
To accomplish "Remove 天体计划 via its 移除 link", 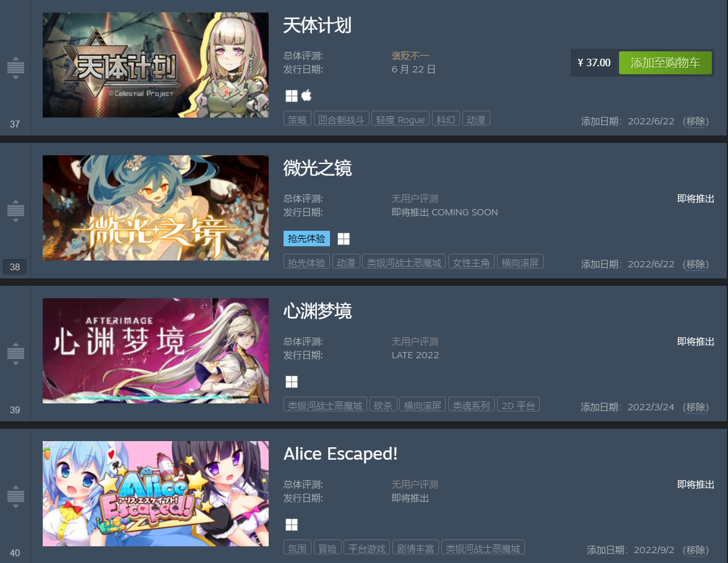I will point(696,121).
